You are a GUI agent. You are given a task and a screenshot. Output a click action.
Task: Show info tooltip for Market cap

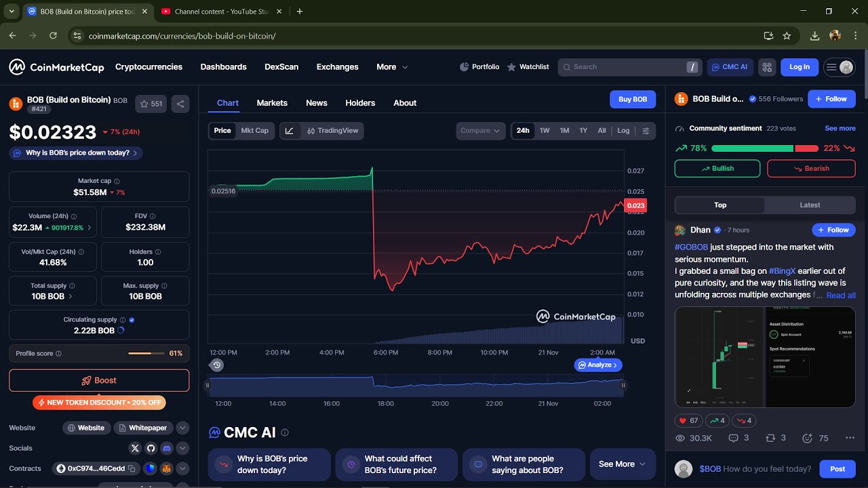(117, 182)
